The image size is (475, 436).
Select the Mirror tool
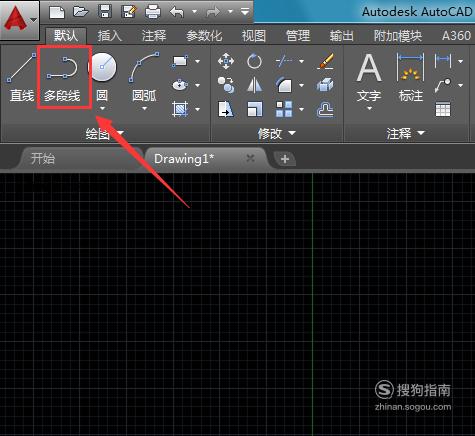point(254,85)
